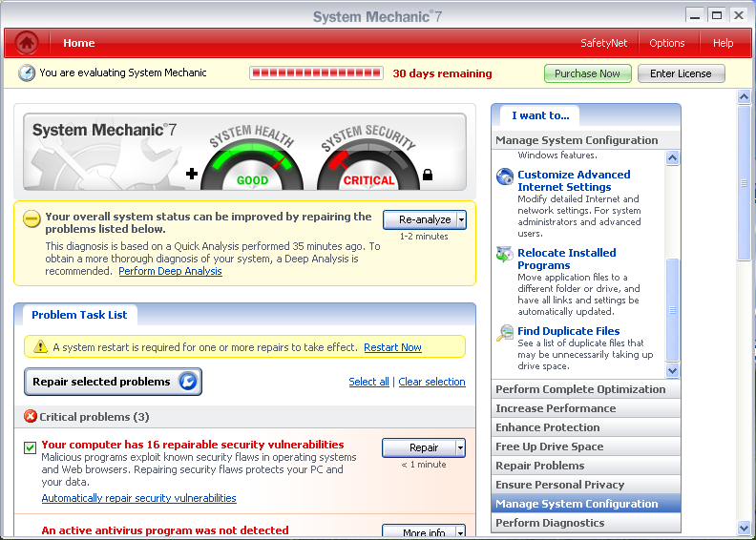Expand Increase Performance section

click(586, 408)
